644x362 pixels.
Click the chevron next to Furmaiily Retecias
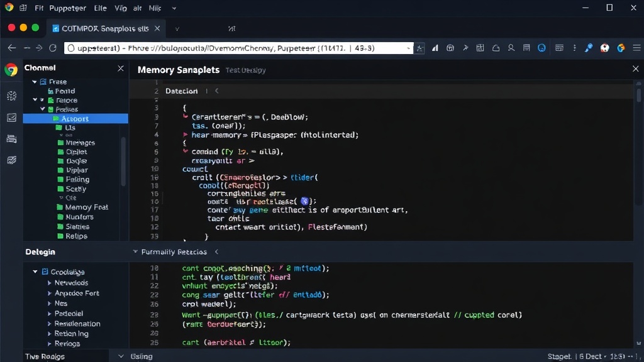[x=216, y=251]
